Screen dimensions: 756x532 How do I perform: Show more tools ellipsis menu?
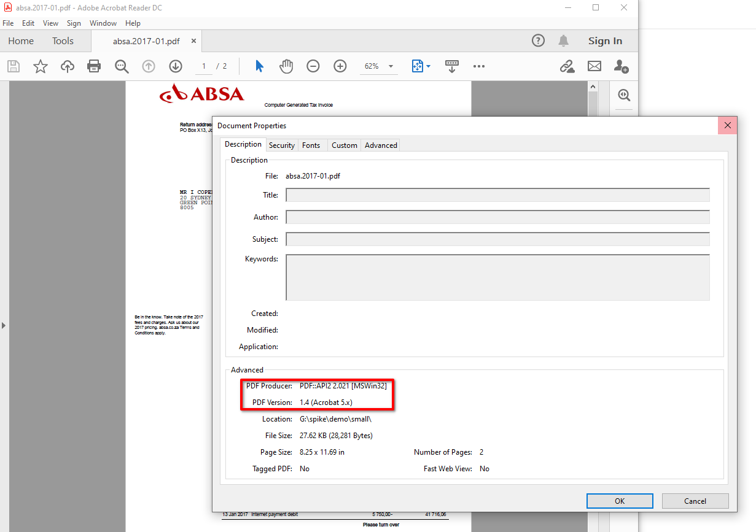pyautogui.click(x=479, y=66)
